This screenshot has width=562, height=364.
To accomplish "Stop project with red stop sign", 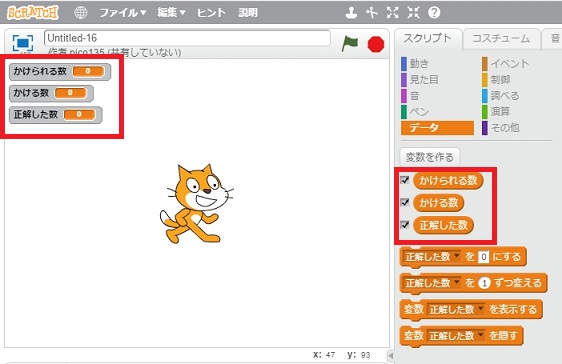I will (376, 44).
